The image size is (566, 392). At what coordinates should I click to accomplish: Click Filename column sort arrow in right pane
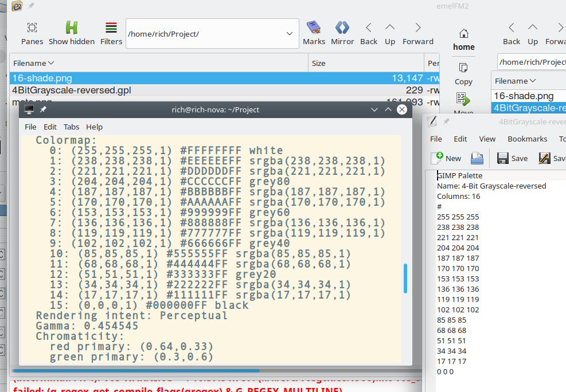532,81
